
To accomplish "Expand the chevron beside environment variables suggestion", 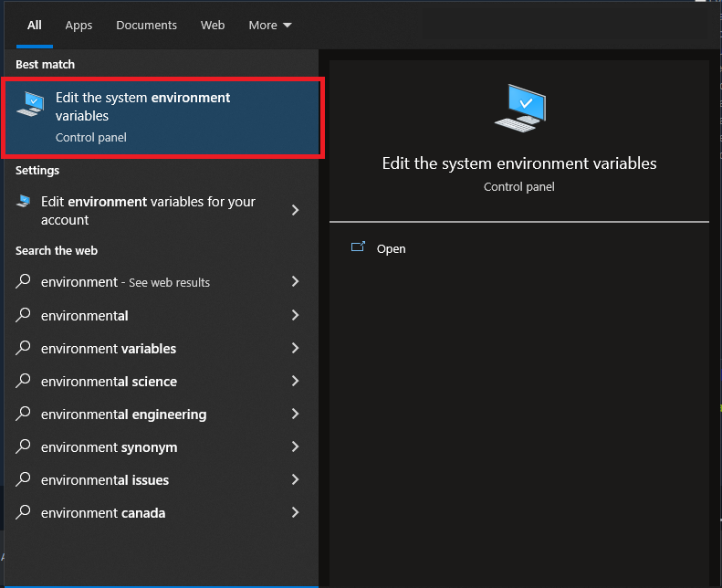I will (x=295, y=348).
